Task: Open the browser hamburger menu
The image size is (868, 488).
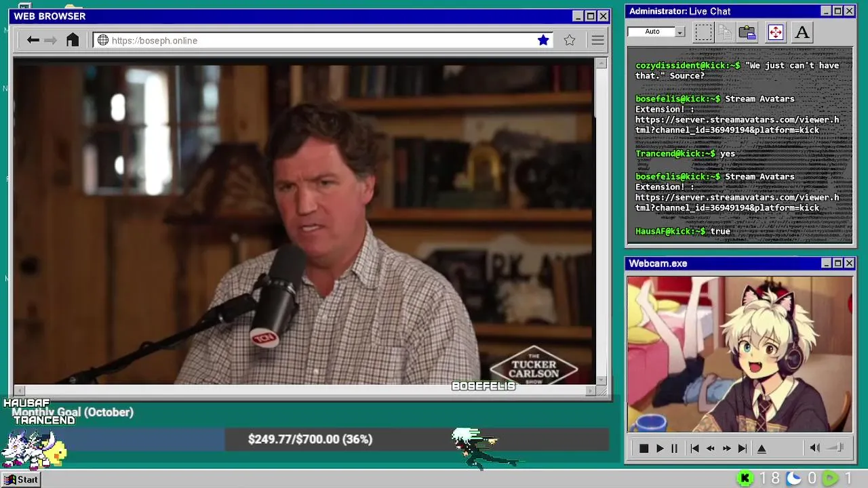Action: point(597,41)
